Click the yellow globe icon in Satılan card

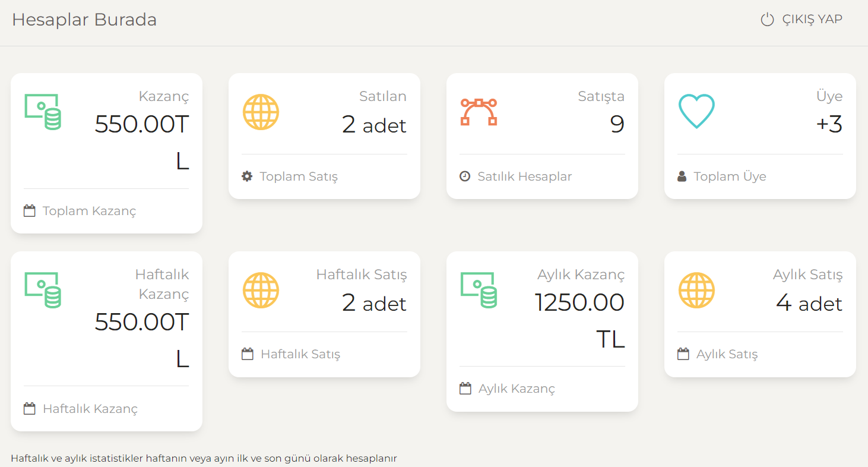coord(261,112)
